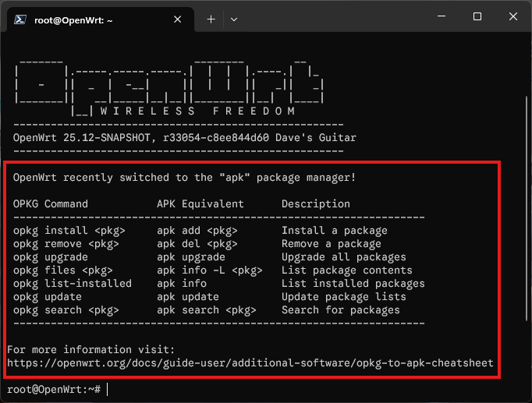The height and width of the screenshot is (403, 532).
Task: Click the 'APK Equivalent' column header
Action: 200,203
